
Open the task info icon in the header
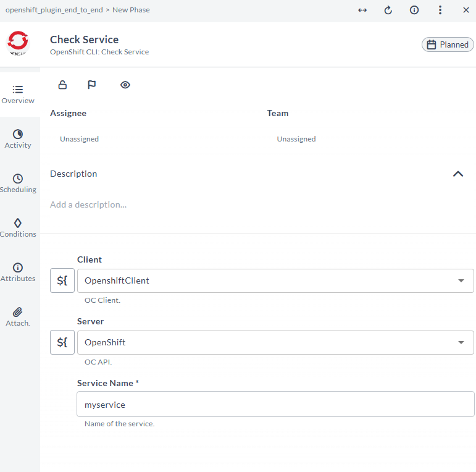tap(414, 11)
